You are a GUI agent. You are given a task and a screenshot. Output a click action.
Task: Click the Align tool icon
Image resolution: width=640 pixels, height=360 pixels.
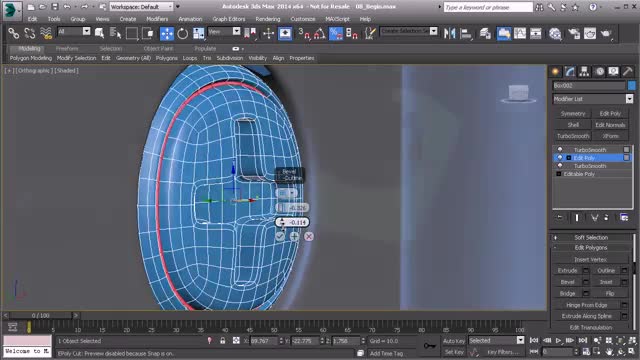466,33
